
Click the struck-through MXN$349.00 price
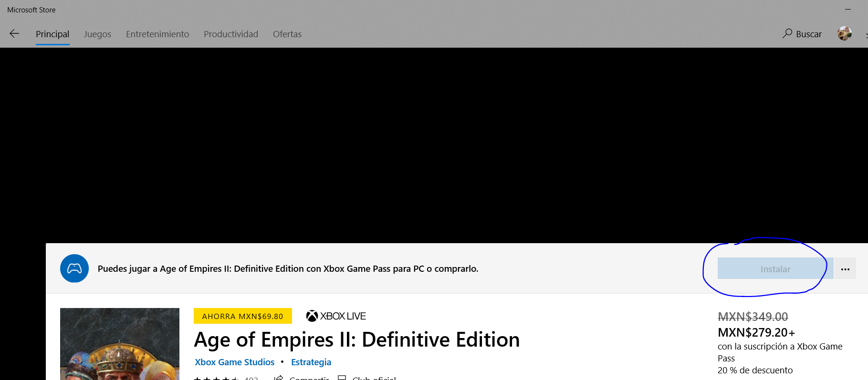[x=753, y=317]
